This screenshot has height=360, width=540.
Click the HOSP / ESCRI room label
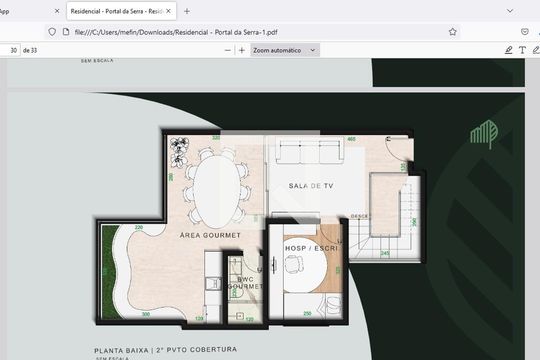point(311,248)
